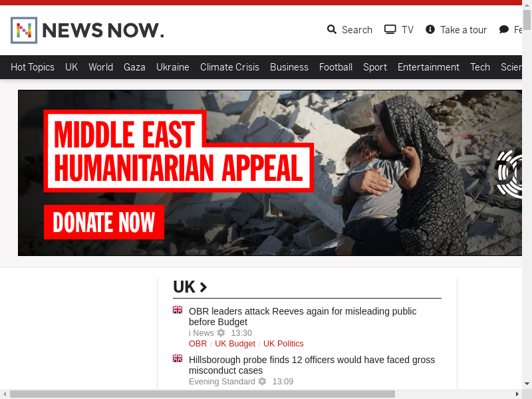Image resolution: width=532 pixels, height=399 pixels.
Task: Open the Football navigation item
Action: [336, 67]
